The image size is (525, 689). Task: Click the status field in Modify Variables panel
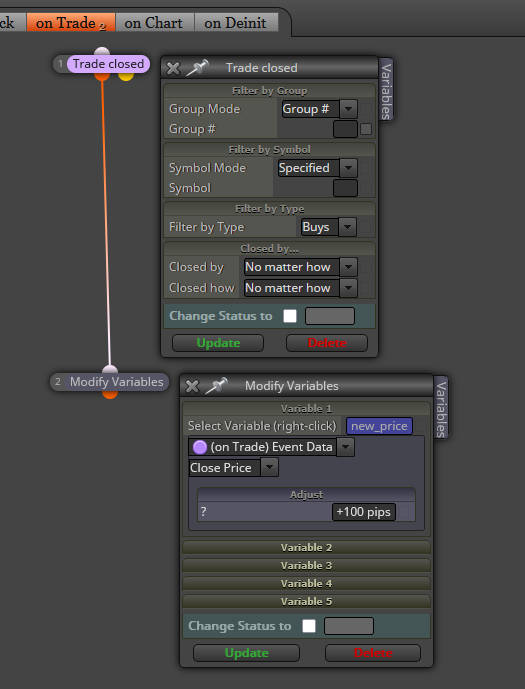[x=349, y=626]
